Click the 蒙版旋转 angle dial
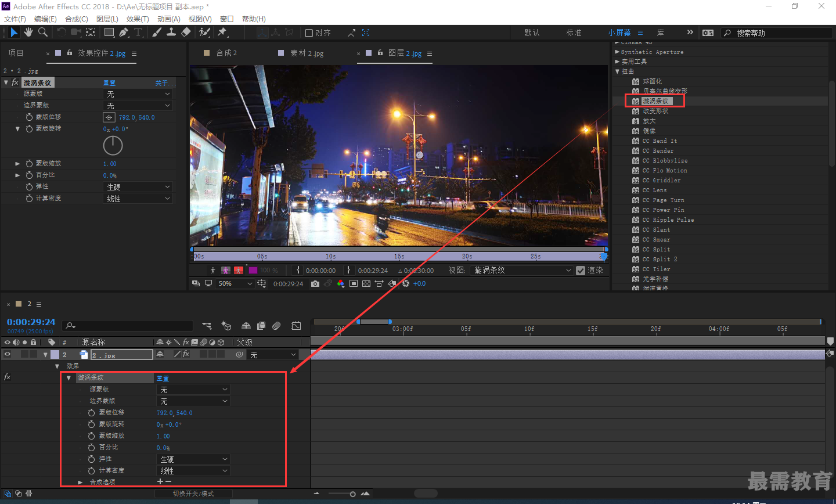The image size is (836, 504). [x=113, y=146]
